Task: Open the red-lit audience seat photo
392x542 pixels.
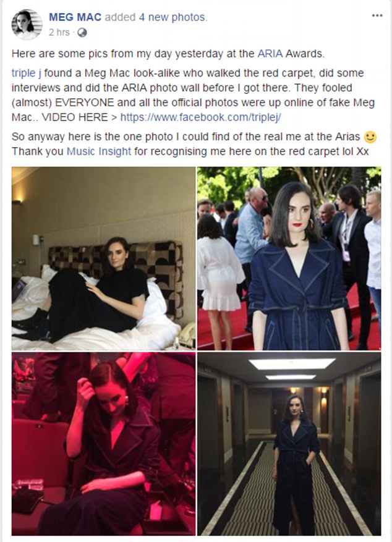Action: (x=103, y=444)
